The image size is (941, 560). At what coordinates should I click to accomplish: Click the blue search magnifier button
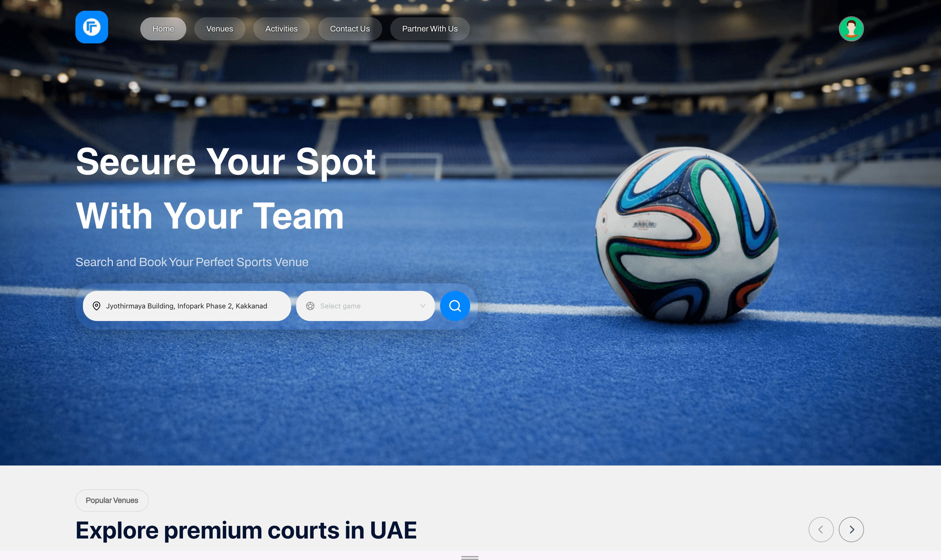455,306
